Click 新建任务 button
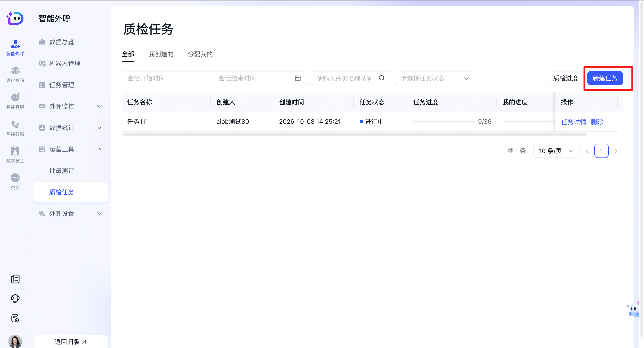The height and width of the screenshot is (348, 644). pos(605,78)
